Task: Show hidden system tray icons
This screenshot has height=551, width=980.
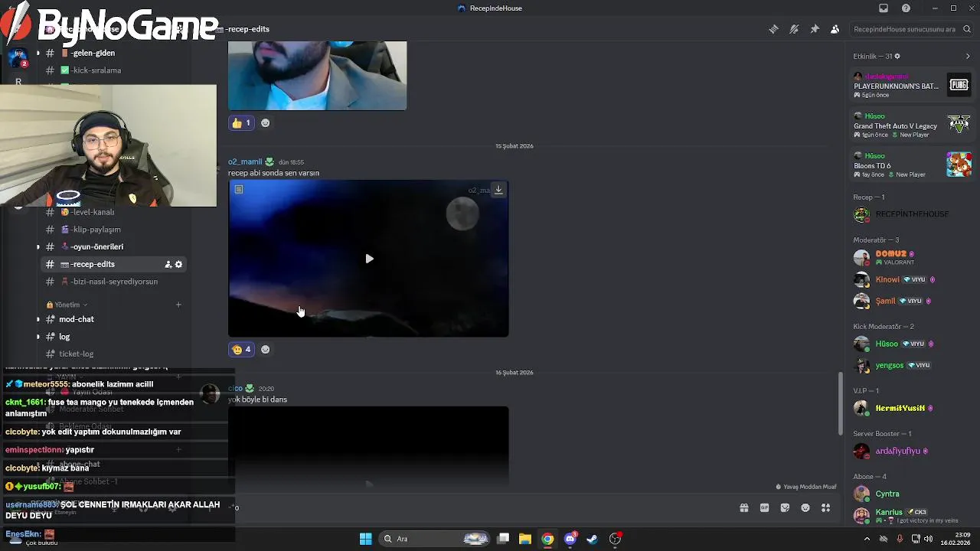Action: [x=867, y=539]
